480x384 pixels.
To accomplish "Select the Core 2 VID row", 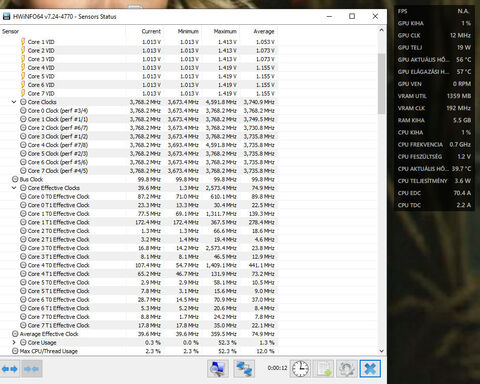I will coord(139,50).
